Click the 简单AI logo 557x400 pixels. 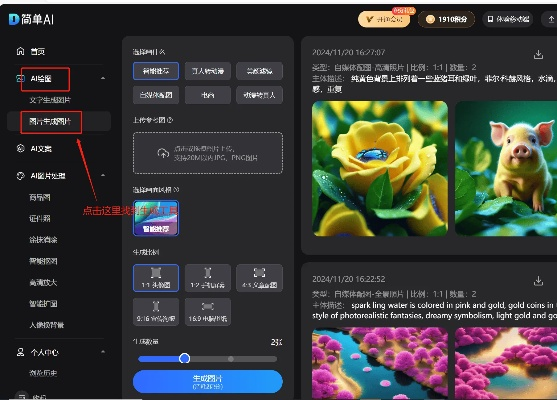click(31, 19)
